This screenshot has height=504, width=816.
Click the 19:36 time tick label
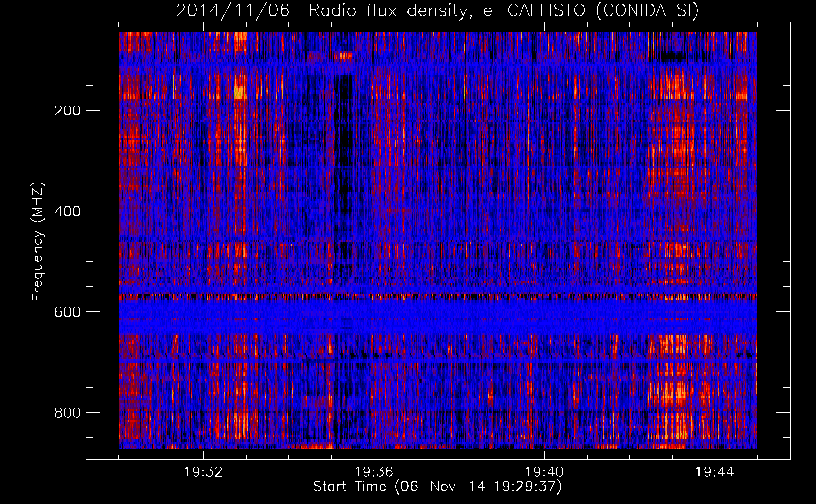point(374,472)
